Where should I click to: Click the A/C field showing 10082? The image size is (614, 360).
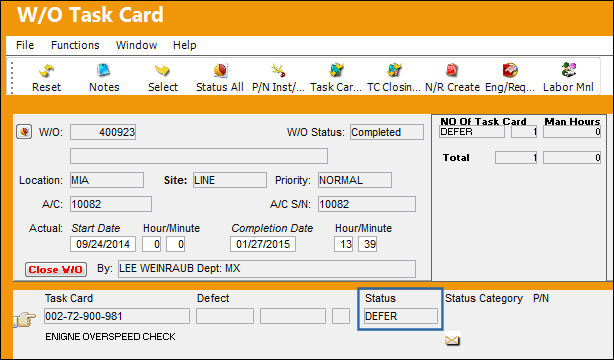pos(110,204)
